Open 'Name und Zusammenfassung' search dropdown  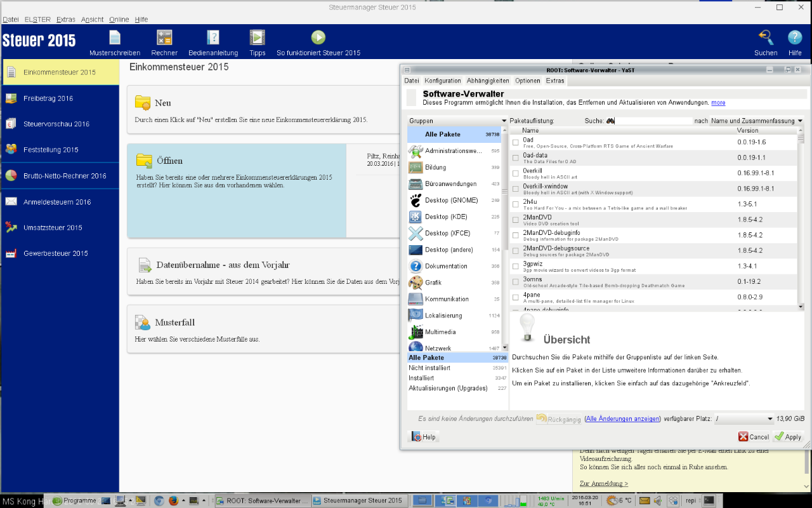[x=757, y=121]
